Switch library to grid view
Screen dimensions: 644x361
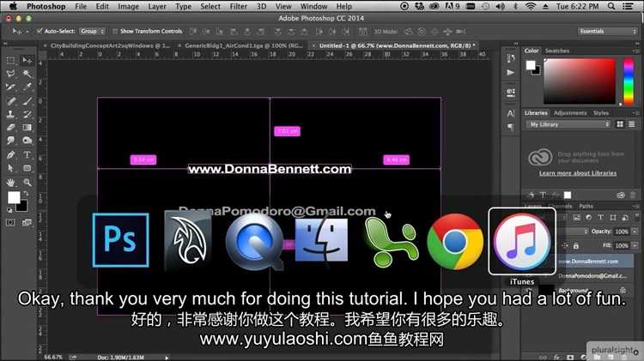coord(620,124)
